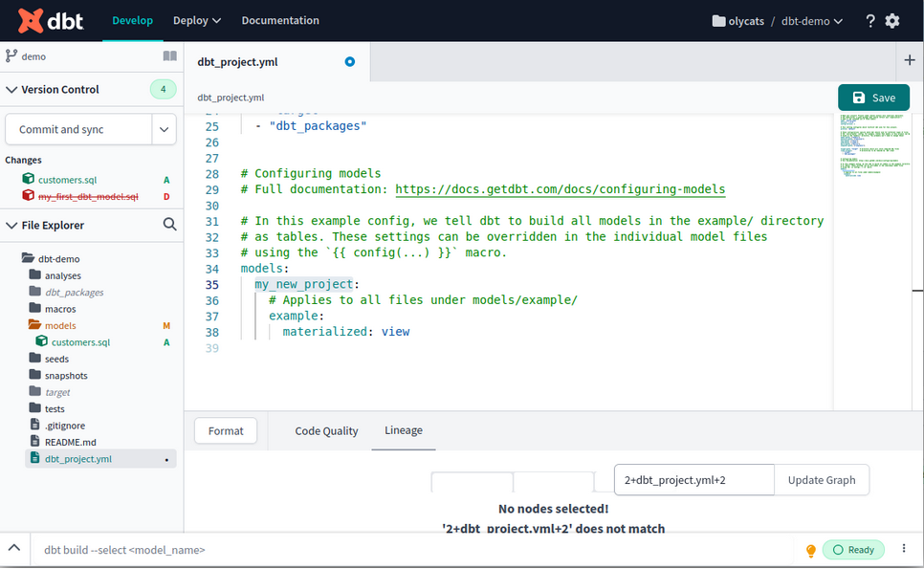
Task: Select customers.sql in Changes list
Action: coord(67,179)
